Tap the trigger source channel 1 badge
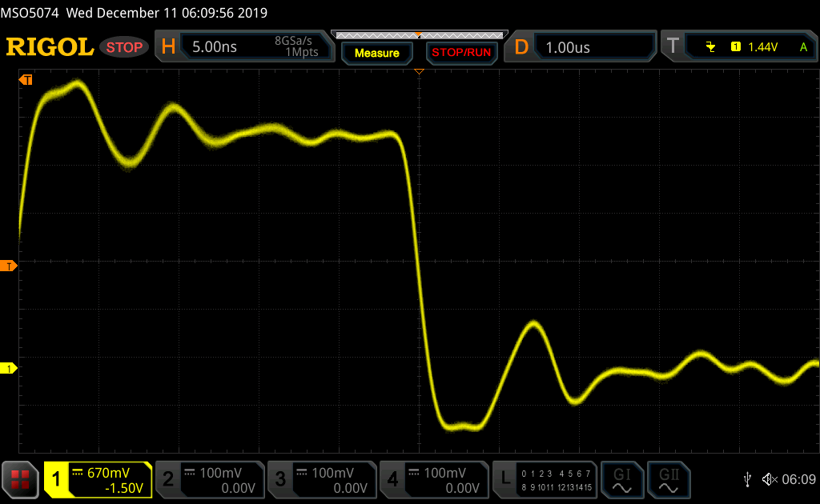Screen dimensions: 820x504 click(x=736, y=46)
